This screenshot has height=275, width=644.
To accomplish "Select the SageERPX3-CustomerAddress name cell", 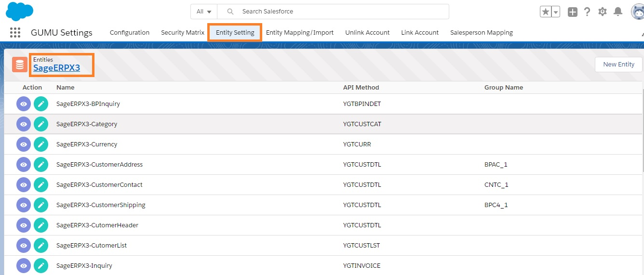I will 100,164.
